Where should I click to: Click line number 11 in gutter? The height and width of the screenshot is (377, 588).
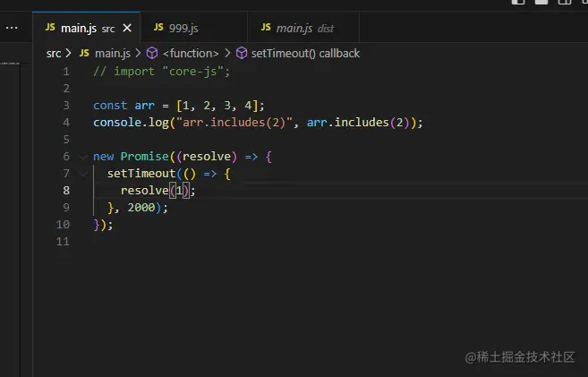tap(63, 241)
